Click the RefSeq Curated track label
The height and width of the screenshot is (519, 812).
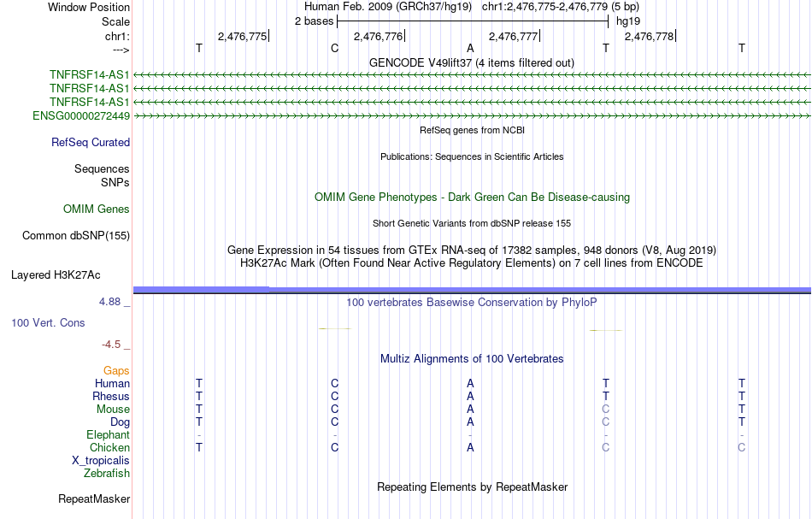(x=90, y=143)
